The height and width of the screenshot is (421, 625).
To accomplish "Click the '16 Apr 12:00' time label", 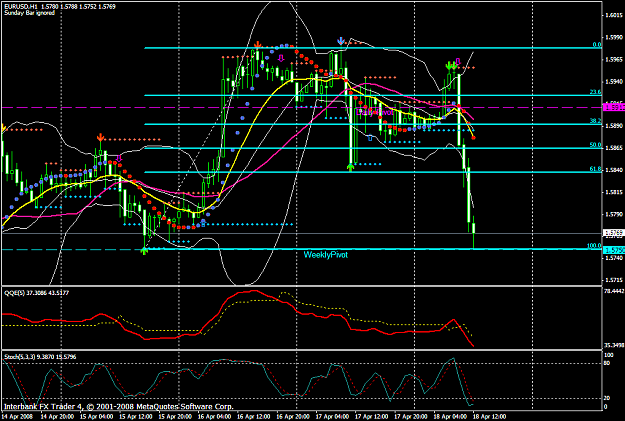I will pyautogui.click(x=254, y=416).
